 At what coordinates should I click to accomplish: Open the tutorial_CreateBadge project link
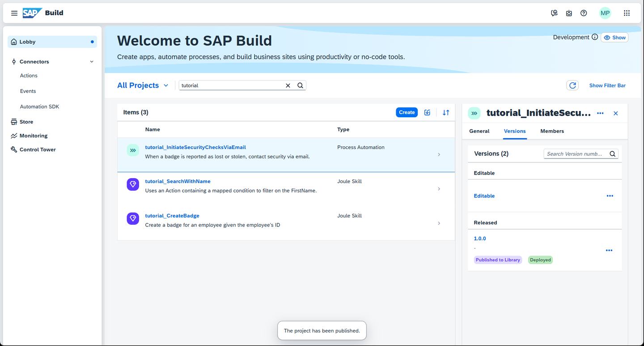pos(172,216)
